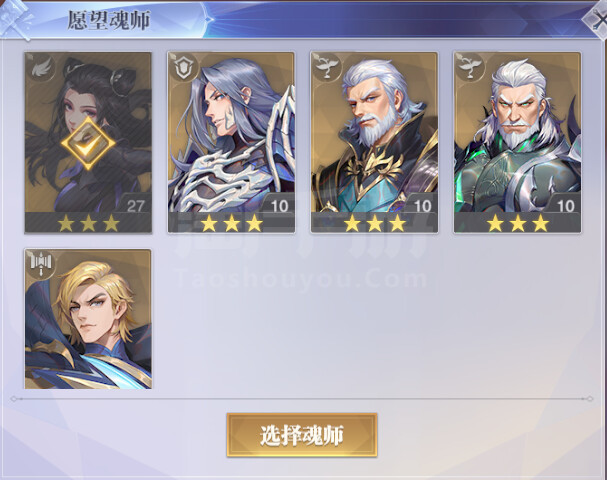Click level 10 badge on purple-haired card
This screenshot has height=480, width=607.
click(278, 204)
